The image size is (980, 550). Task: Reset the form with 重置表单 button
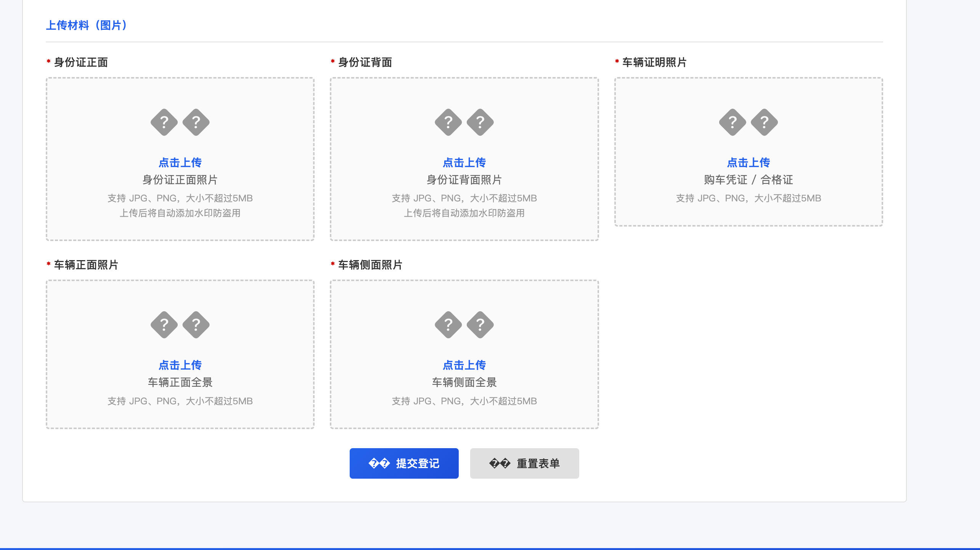524,463
